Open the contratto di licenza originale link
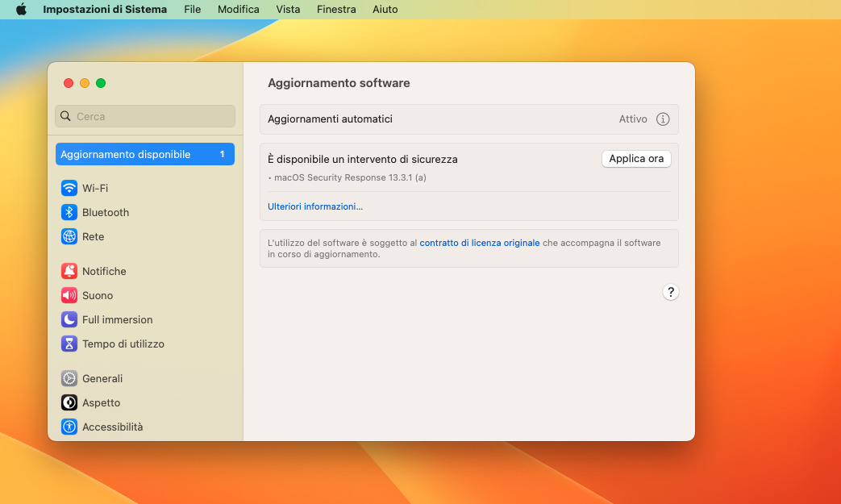The width and height of the screenshot is (841, 504). (x=480, y=243)
